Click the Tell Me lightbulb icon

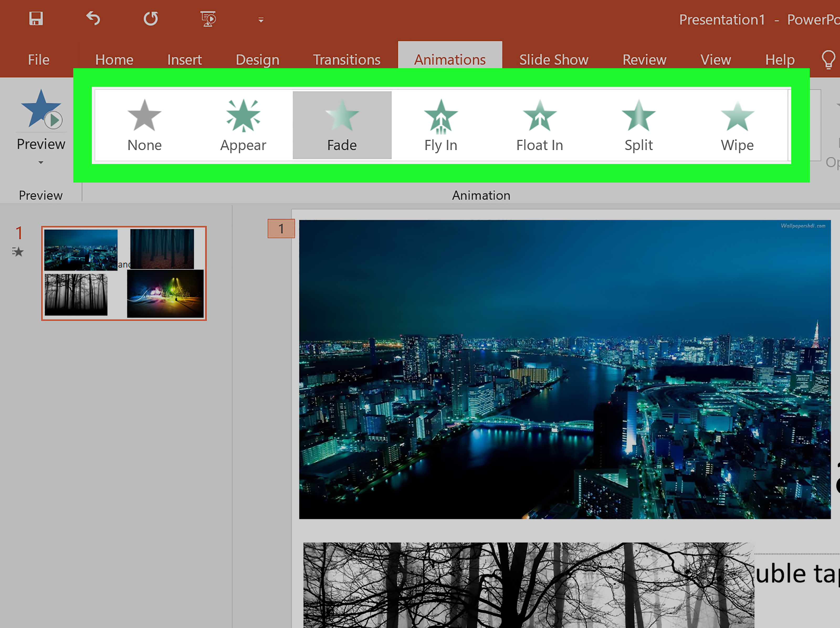click(828, 60)
